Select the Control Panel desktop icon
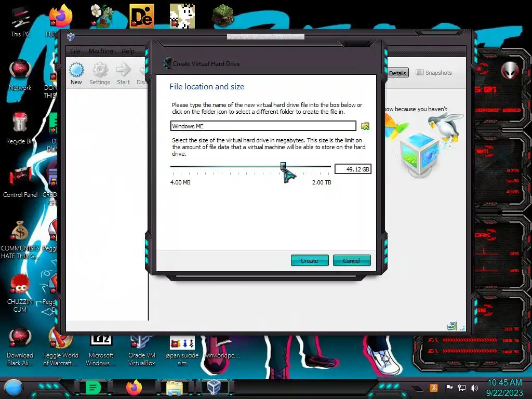Viewport: 532px width, 399px height. point(20,182)
